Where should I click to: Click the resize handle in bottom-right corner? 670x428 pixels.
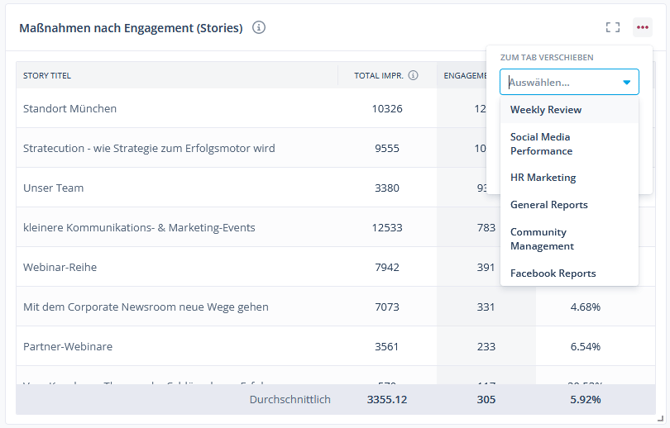click(660, 418)
